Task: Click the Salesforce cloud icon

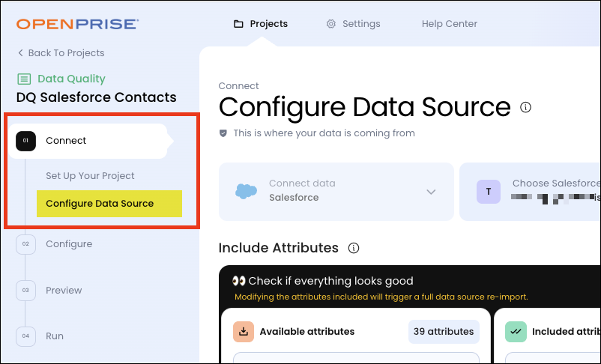Action: [x=246, y=191]
